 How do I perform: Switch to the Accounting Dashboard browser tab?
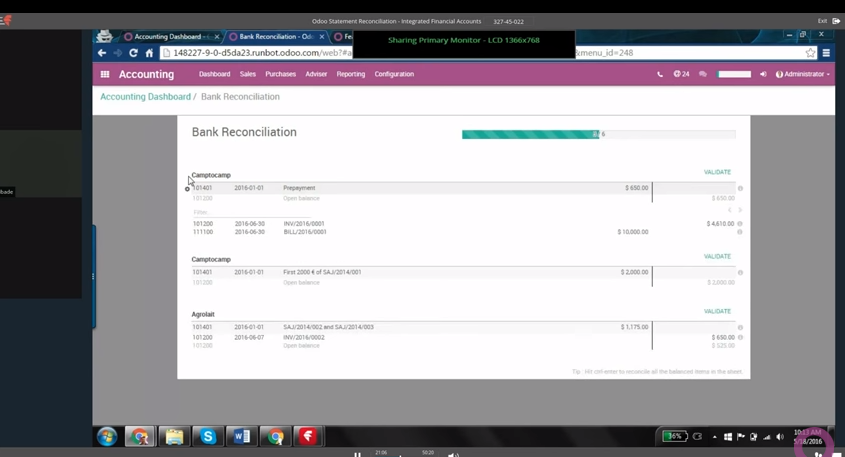pos(167,37)
